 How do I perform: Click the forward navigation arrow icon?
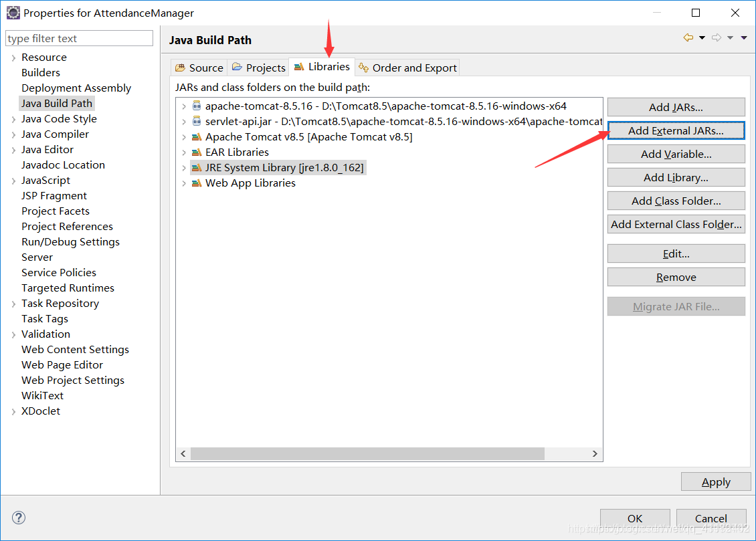point(717,37)
